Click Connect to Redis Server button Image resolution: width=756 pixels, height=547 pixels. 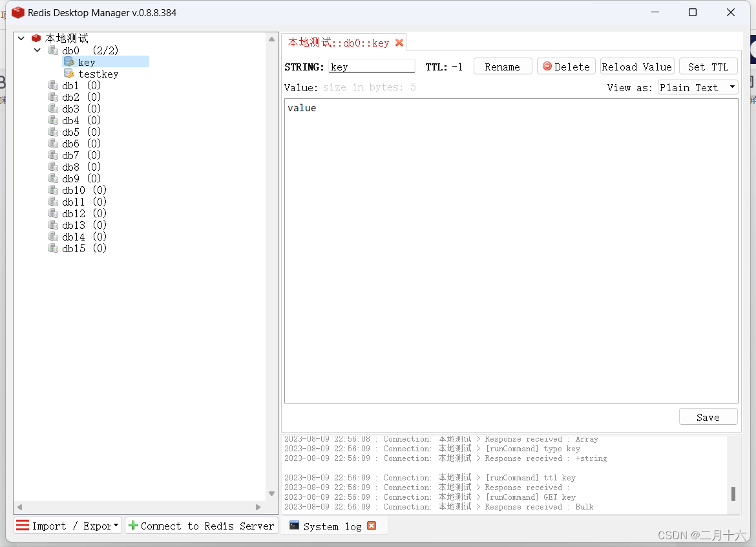click(202, 526)
